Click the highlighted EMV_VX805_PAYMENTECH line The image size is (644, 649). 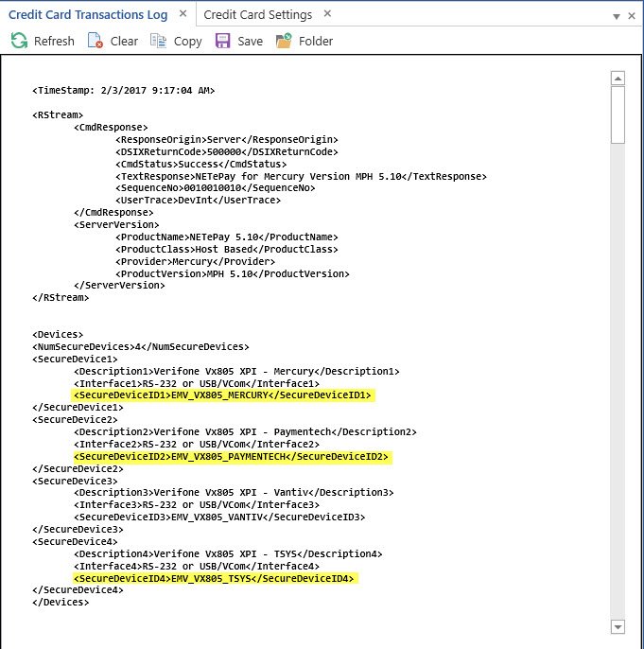point(231,457)
